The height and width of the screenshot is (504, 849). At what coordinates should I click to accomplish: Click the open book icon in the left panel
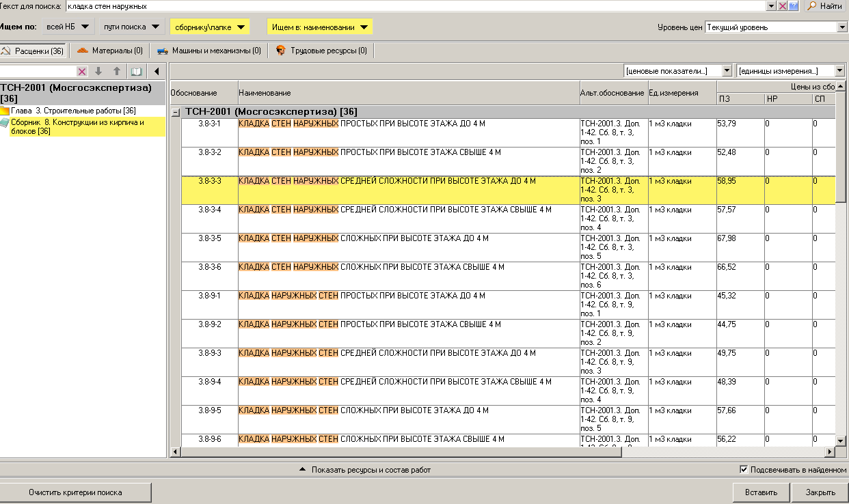[x=136, y=71]
